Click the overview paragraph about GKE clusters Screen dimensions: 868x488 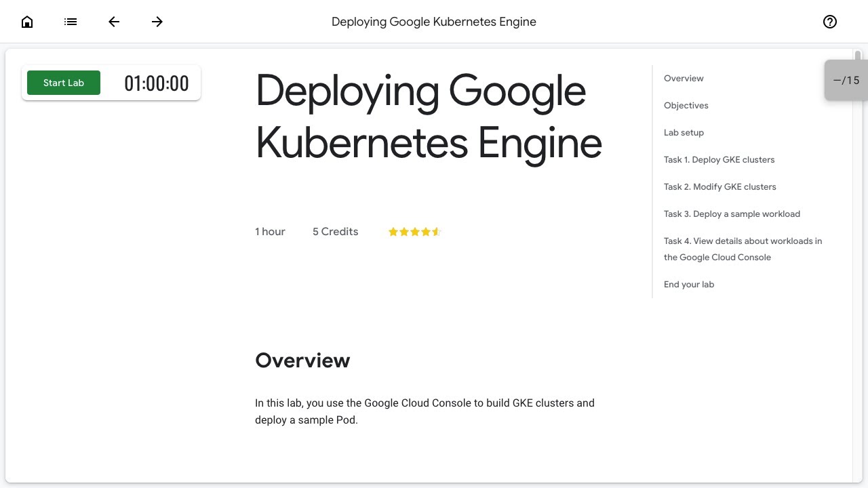point(425,411)
